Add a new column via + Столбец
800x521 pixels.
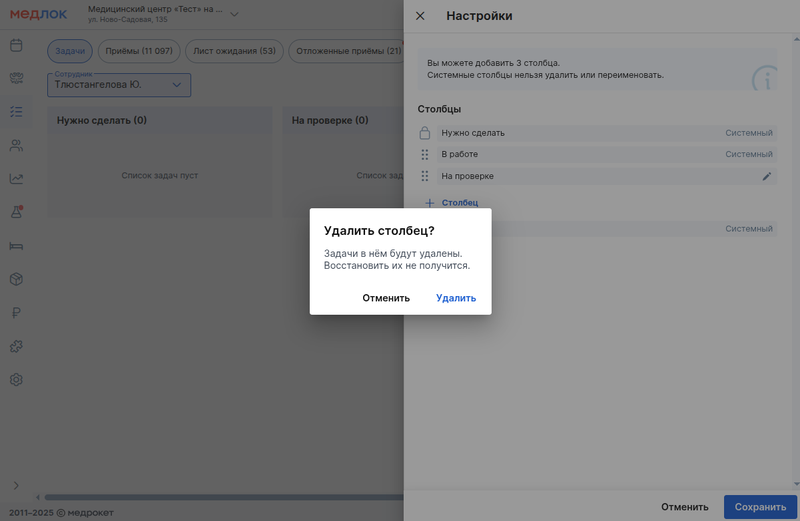click(x=452, y=203)
